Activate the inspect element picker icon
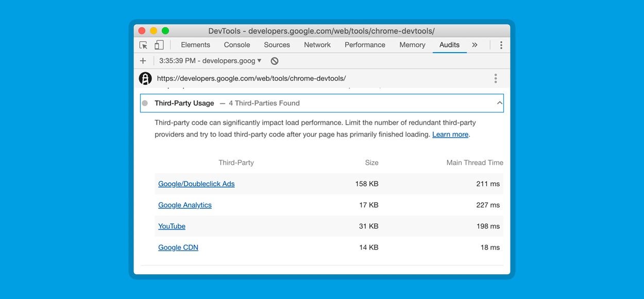This screenshot has width=644, height=299. [x=143, y=45]
